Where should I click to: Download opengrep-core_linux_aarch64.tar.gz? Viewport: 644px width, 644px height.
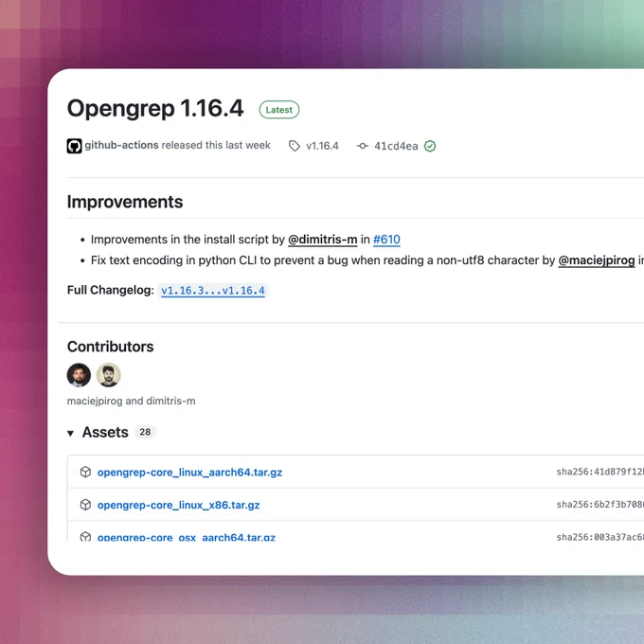[189, 473]
